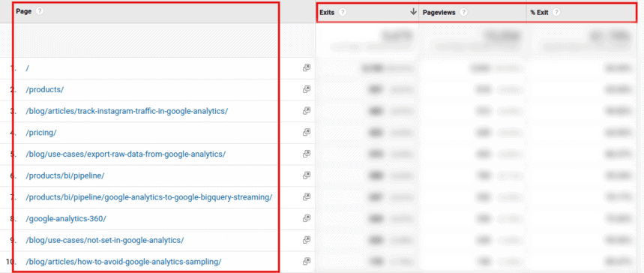
Task: Click the google-analytics-to-google-bigquery-streaming link
Action: tap(149, 197)
